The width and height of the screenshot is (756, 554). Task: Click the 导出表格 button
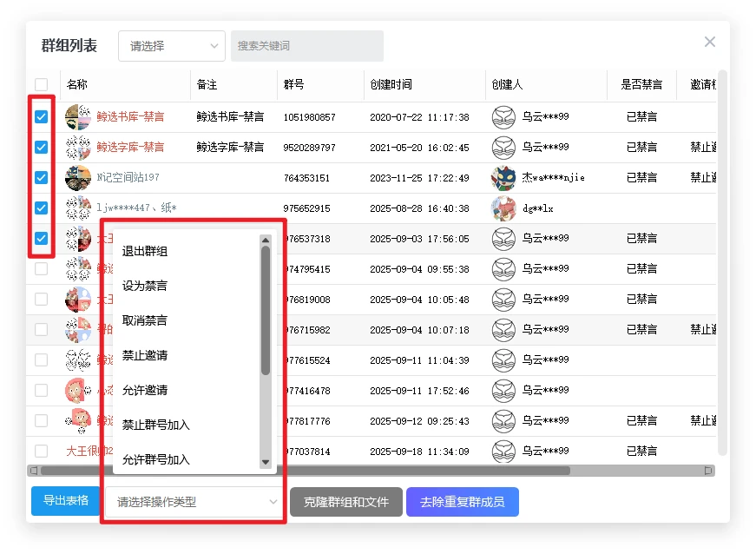point(66,501)
